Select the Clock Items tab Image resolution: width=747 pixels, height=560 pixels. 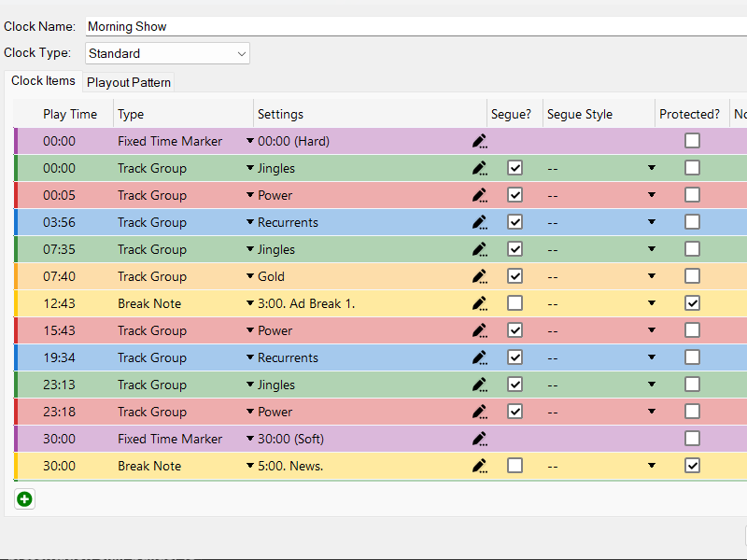tap(43, 81)
